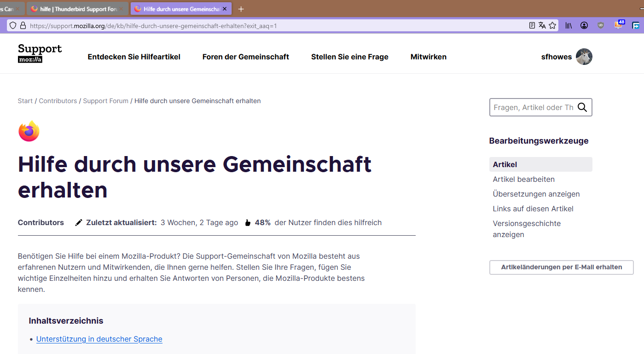Select the Hilfe durch unsere Gemeinschaft tab
This screenshot has width=644, height=354.
tap(181, 9)
